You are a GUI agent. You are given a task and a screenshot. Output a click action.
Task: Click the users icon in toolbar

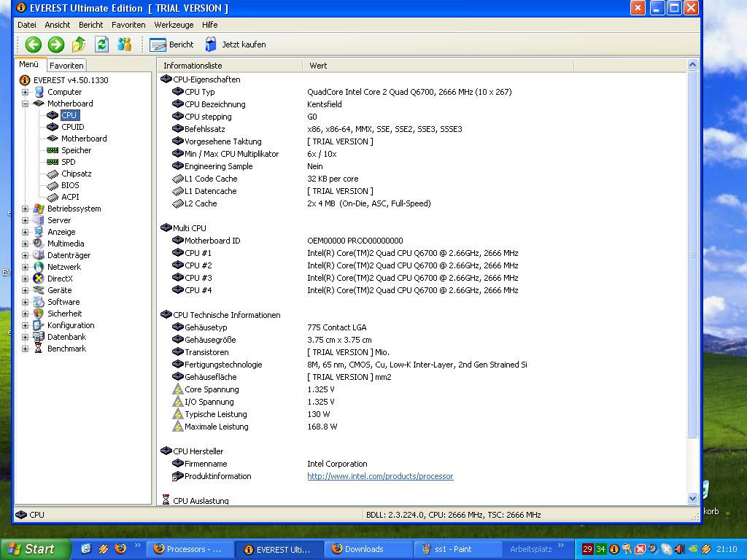(x=124, y=44)
